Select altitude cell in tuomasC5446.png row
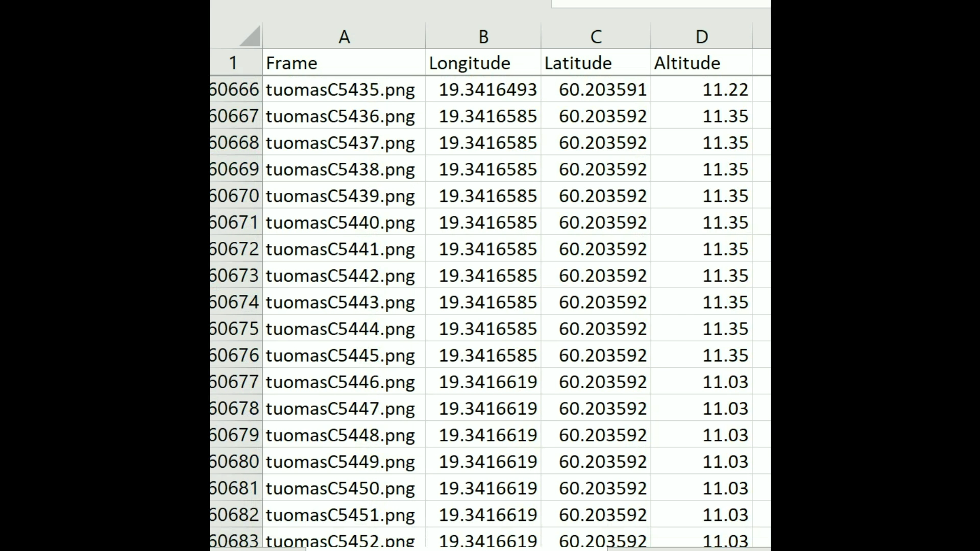The height and width of the screenshot is (551, 980). tap(701, 382)
